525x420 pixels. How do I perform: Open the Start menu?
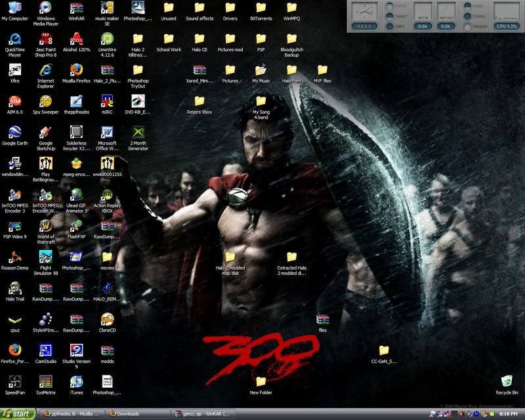click(18, 414)
